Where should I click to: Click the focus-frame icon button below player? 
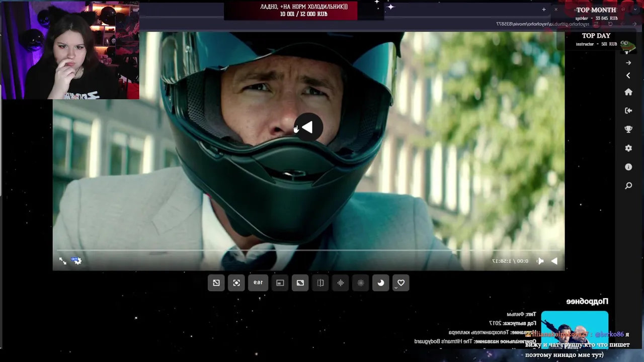[x=236, y=283]
